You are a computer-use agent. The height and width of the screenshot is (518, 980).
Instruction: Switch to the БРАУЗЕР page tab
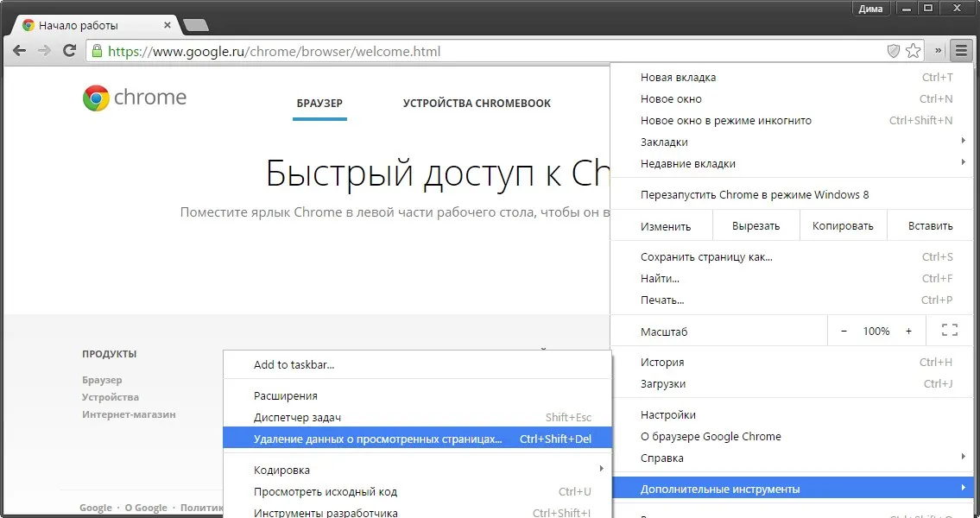tap(319, 104)
